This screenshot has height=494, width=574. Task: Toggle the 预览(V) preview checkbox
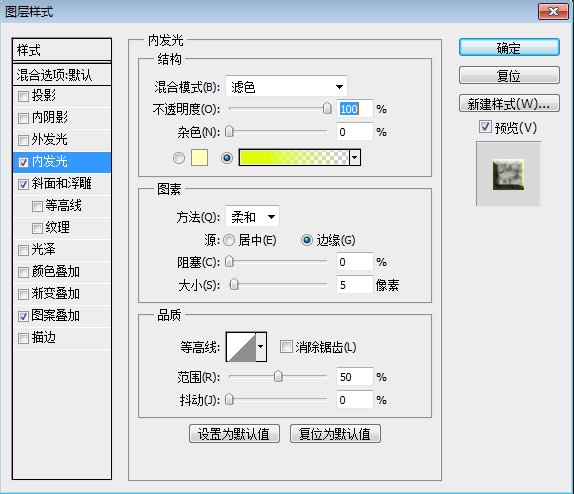pyautogui.click(x=485, y=127)
